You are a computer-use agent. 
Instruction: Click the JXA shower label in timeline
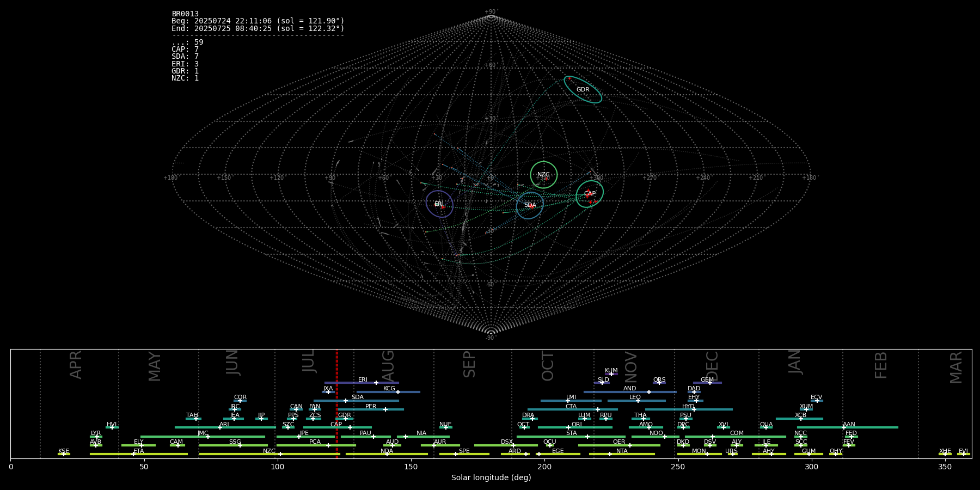328,389
